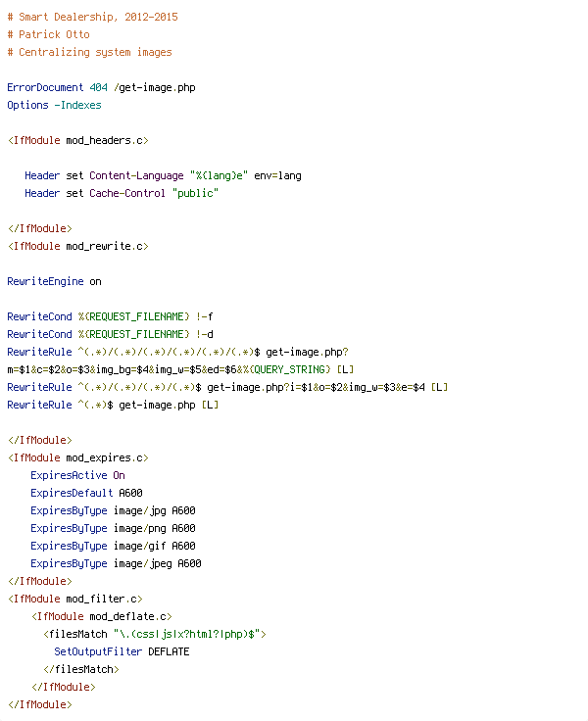Click the '</filesMatch>' closing tag

tap(81, 669)
